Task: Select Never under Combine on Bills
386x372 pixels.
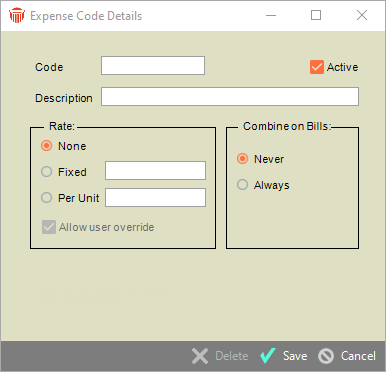Action: tap(242, 159)
